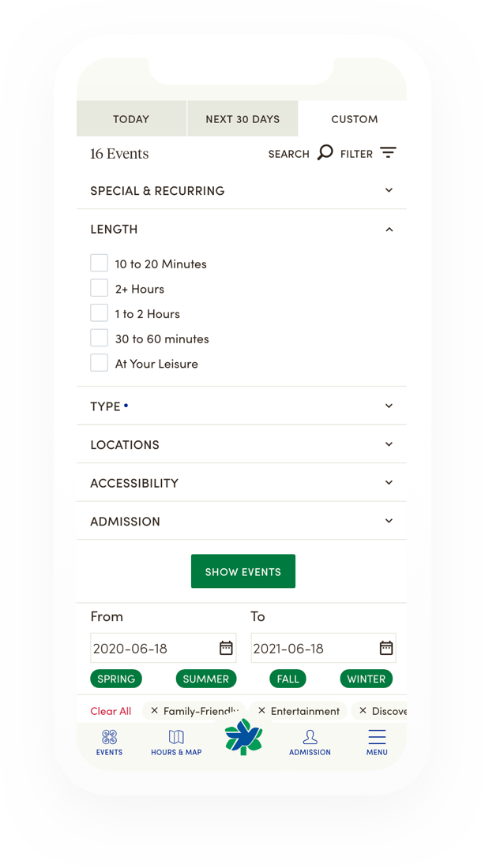Collapse the Length filter section
The width and height of the screenshot is (485, 868).
pyautogui.click(x=242, y=229)
